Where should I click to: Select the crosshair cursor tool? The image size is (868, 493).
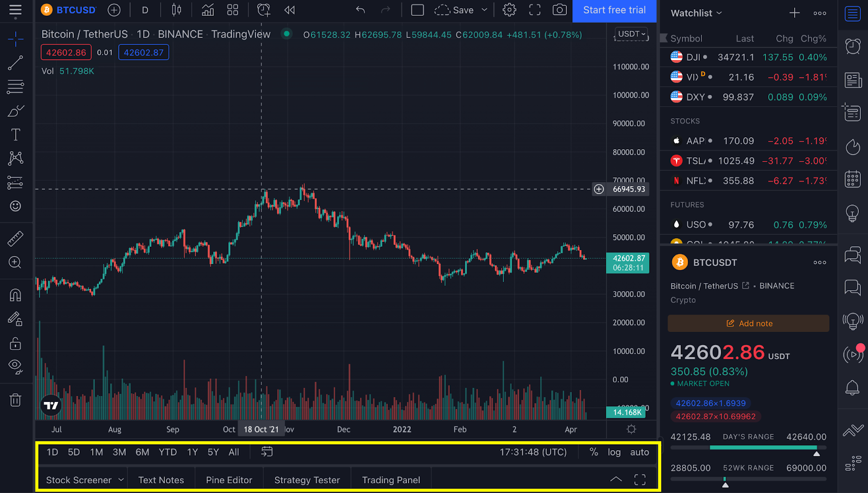click(x=15, y=39)
